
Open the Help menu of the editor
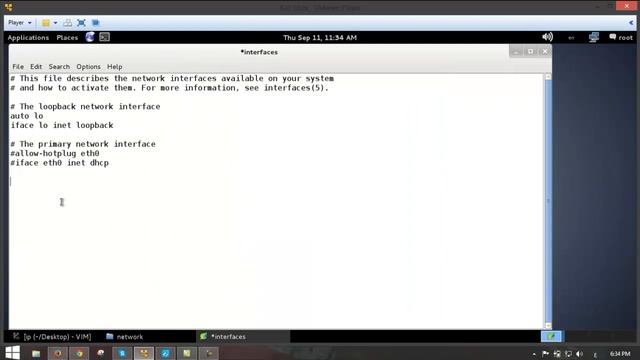[115, 67]
